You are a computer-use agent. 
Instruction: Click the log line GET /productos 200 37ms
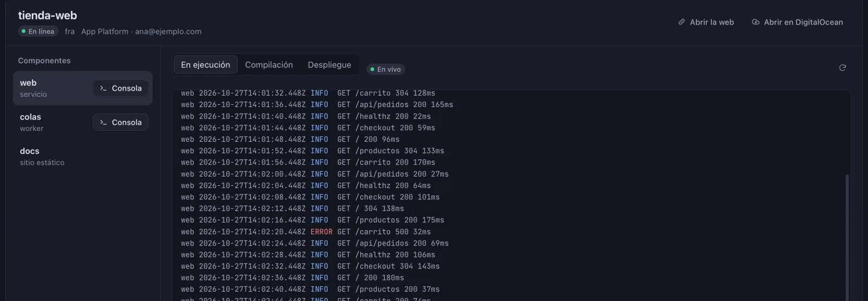tap(310, 290)
